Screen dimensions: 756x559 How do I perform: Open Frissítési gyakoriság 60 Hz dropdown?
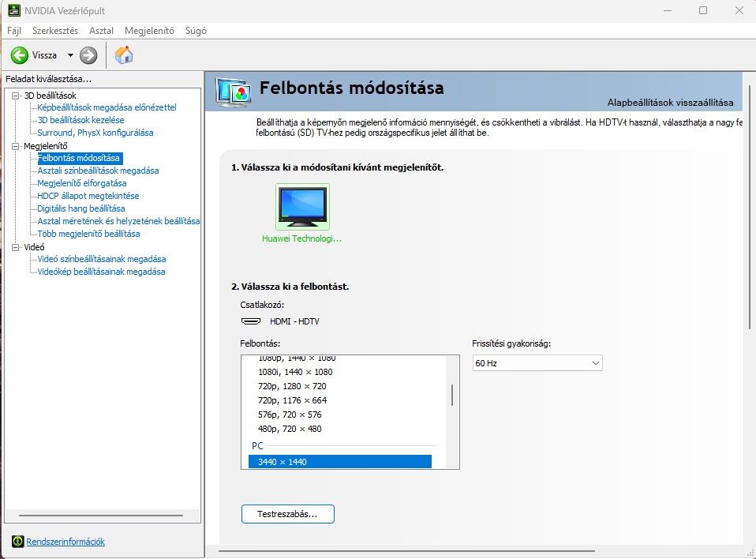537,363
